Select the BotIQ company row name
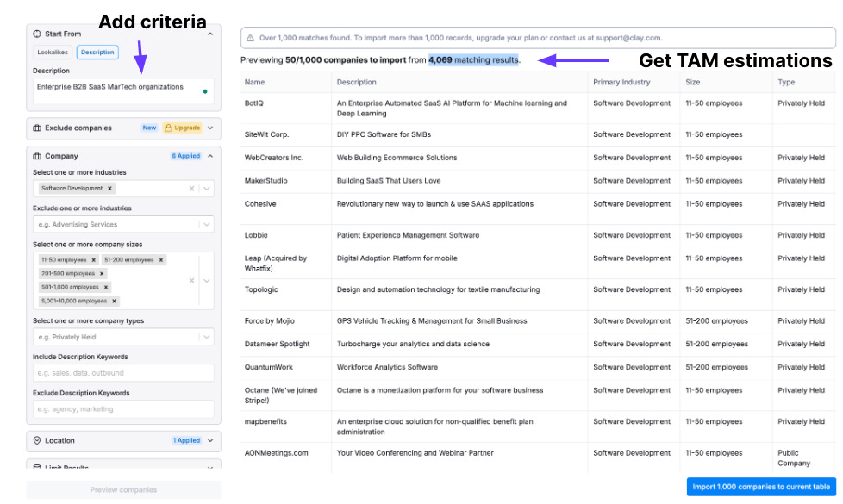This screenshot has width=843, height=504. tap(253, 103)
